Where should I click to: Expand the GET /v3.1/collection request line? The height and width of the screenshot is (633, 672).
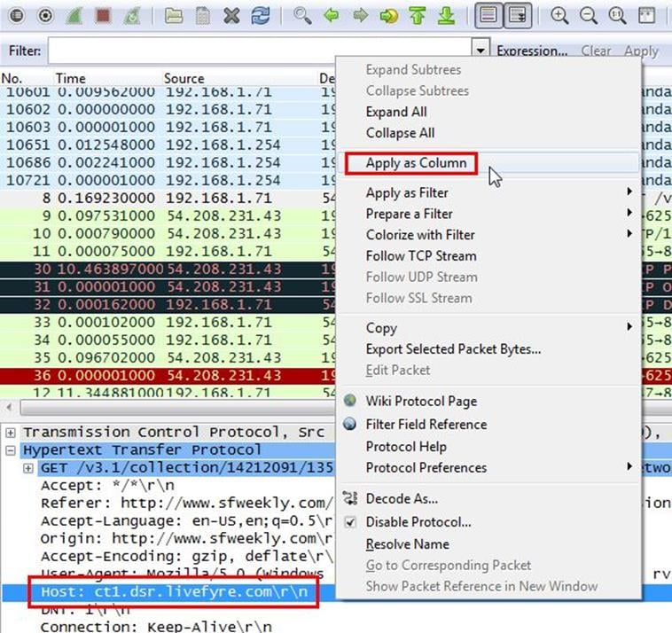coord(28,468)
